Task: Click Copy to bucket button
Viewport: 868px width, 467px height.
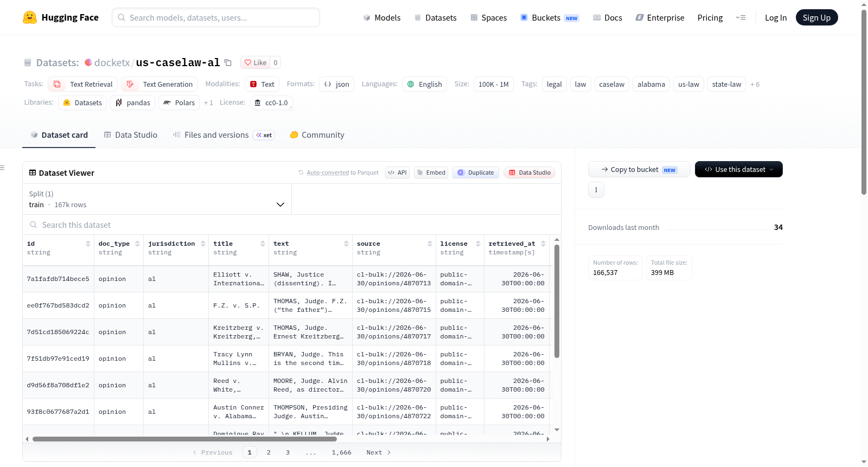Action: [639, 169]
